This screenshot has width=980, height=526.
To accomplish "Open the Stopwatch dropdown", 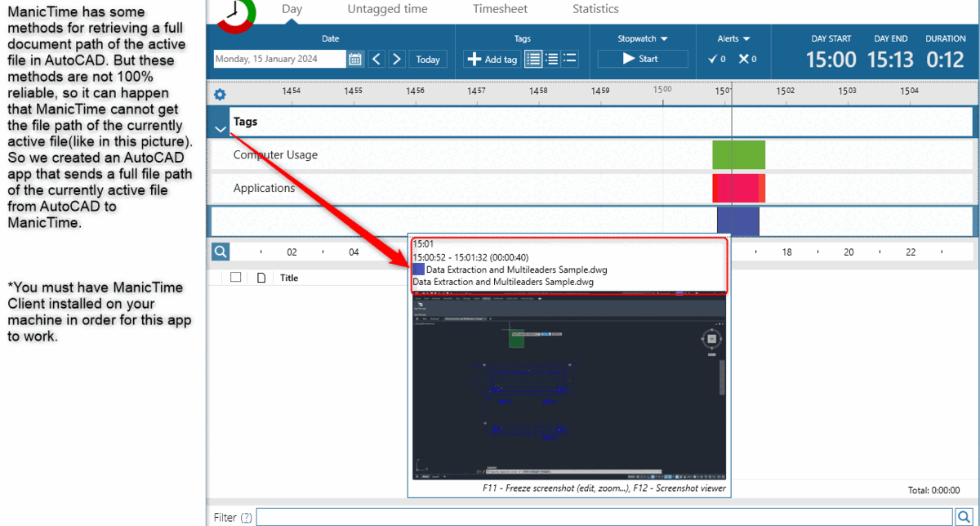I will point(643,38).
